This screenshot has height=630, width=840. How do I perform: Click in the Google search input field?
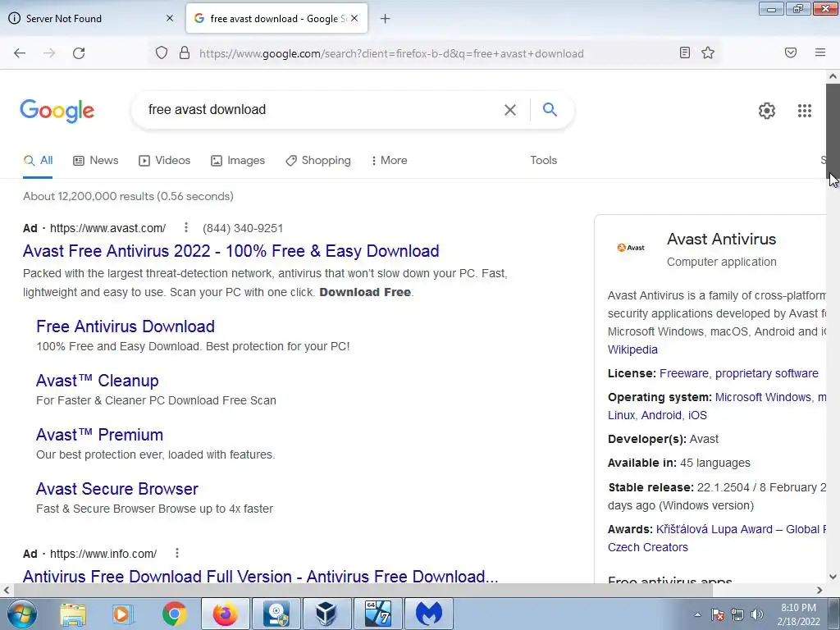(322, 110)
